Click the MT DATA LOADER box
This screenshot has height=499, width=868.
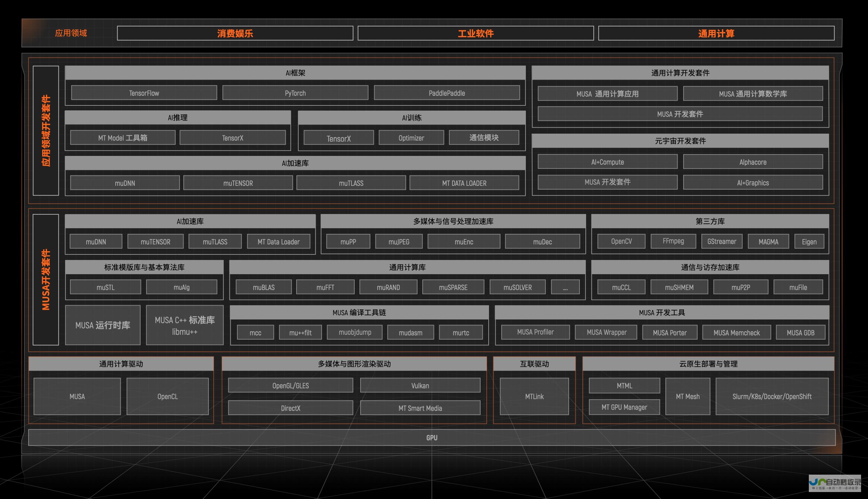point(464,183)
